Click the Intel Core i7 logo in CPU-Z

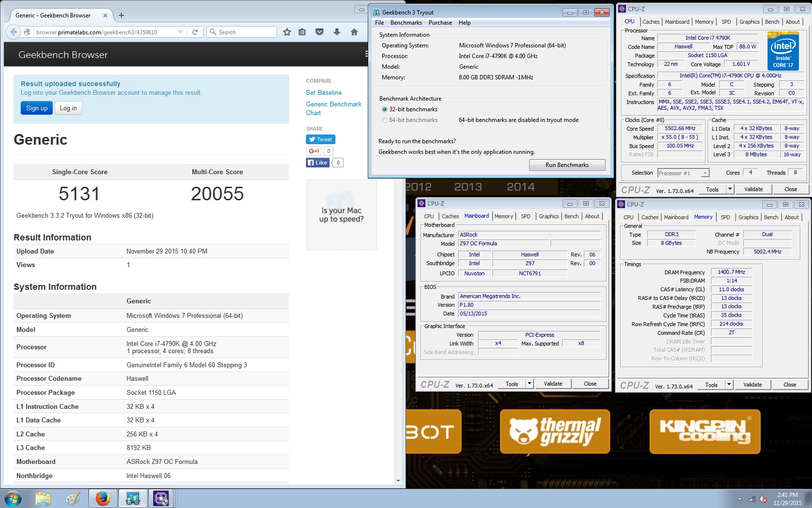pos(783,51)
